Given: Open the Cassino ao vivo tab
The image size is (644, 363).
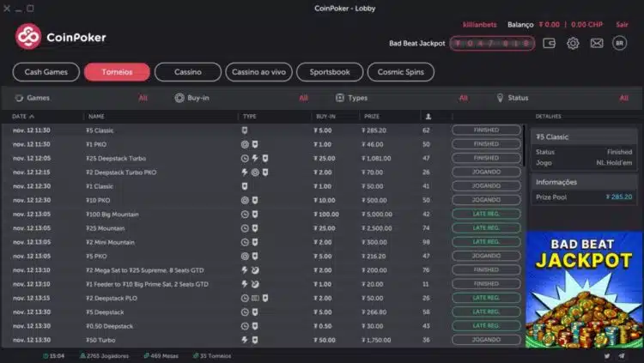Looking at the screenshot, I should pos(258,72).
